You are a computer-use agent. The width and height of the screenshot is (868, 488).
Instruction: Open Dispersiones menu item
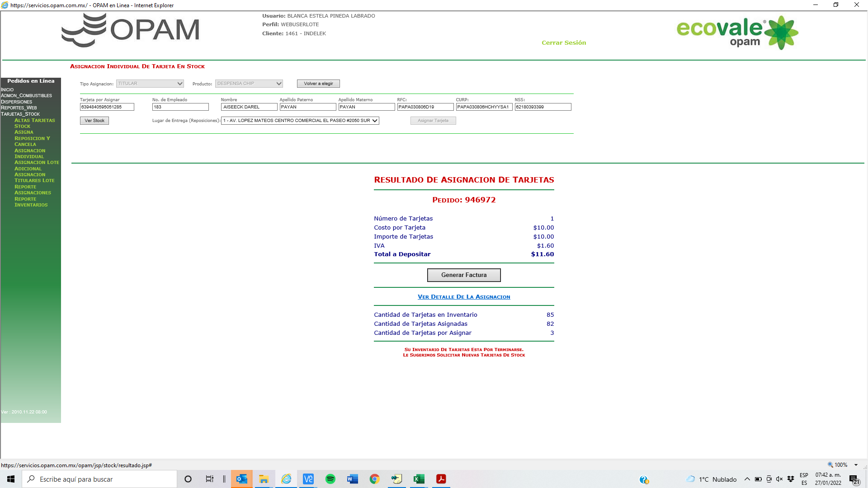pyautogui.click(x=16, y=102)
